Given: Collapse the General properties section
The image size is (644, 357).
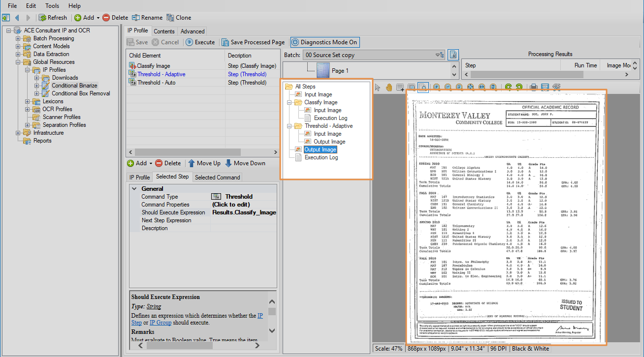Looking at the screenshot, I should coord(134,189).
